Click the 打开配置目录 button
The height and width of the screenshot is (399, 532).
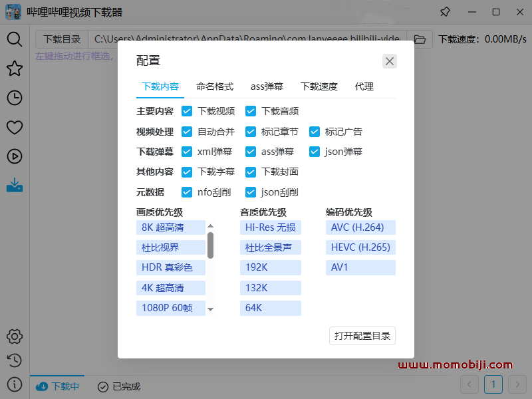[362, 336]
